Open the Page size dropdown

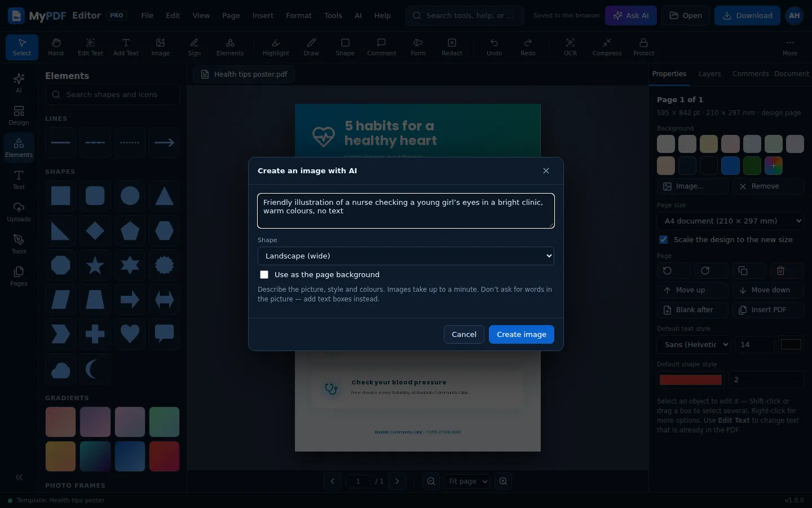(x=730, y=221)
